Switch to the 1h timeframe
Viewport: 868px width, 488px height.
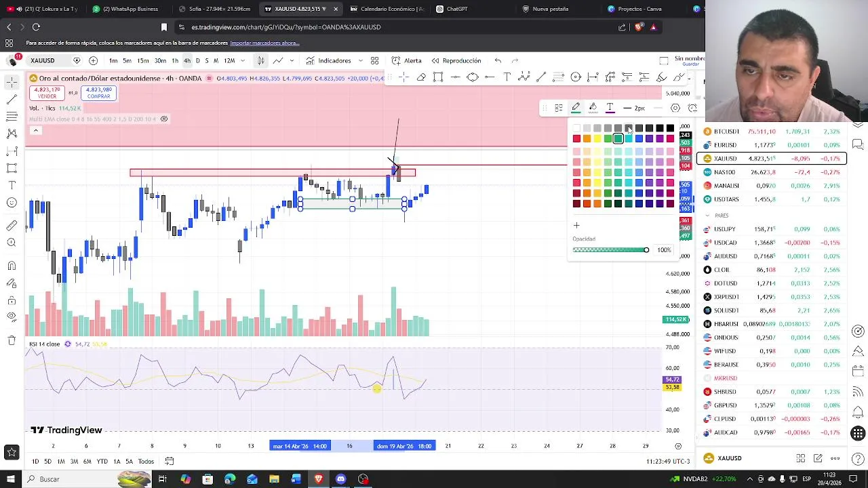point(175,60)
